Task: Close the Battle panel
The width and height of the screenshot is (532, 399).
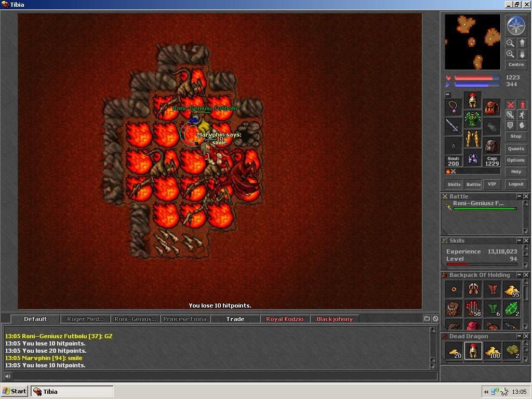Action: pyautogui.click(x=526, y=196)
